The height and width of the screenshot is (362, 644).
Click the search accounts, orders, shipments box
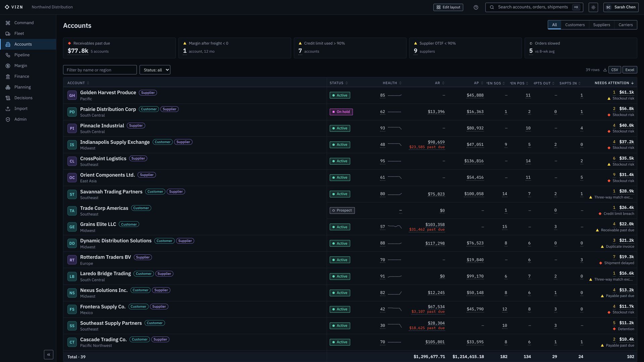(x=534, y=7)
